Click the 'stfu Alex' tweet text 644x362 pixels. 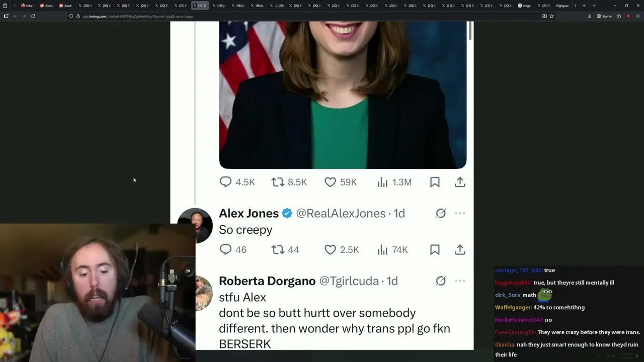pos(243,297)
